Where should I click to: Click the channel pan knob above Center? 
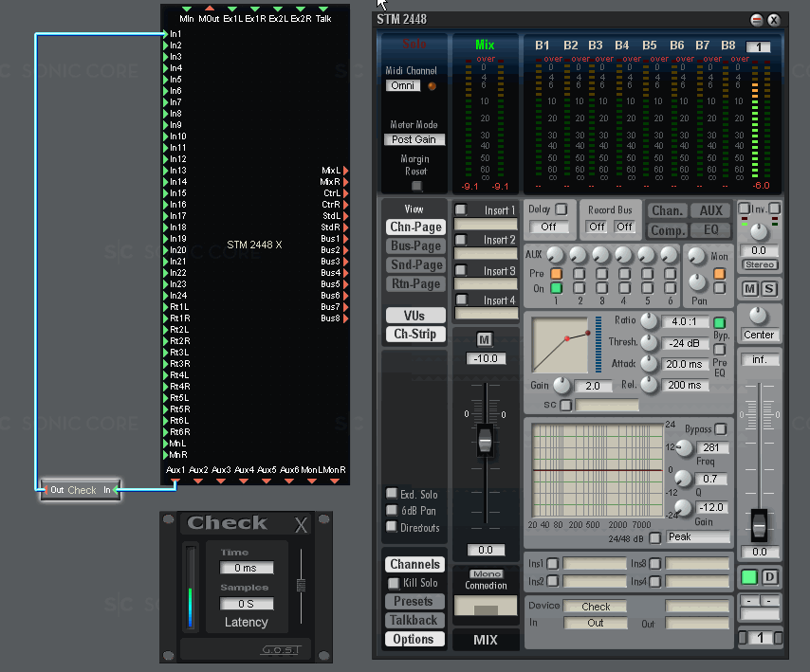pos(759,315)
